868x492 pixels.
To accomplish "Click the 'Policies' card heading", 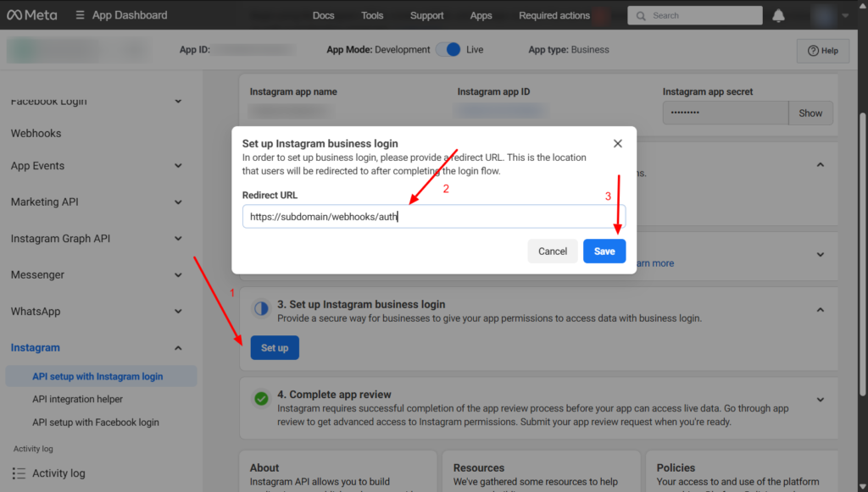I will pyautogui.click(x=676, y=467).
